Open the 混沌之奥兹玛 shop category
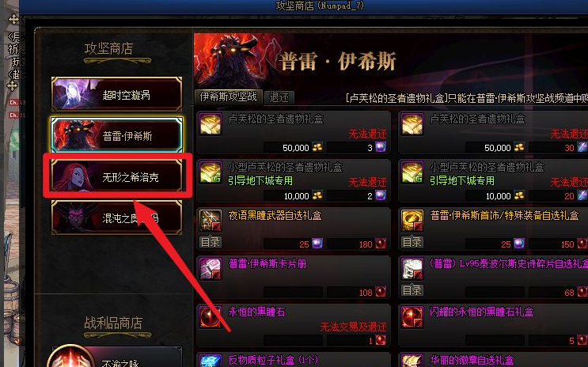Screen dimensions: 588x367 [116, 218]
